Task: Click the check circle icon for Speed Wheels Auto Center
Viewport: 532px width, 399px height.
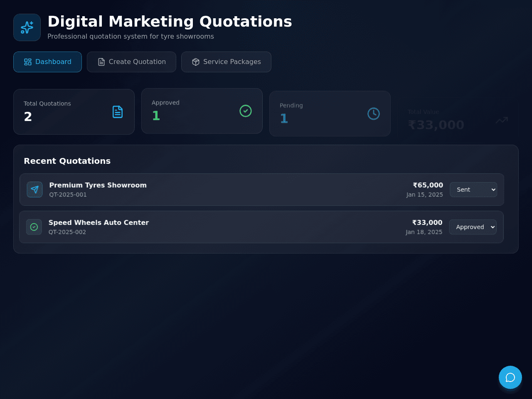Action: coord(34,227)
